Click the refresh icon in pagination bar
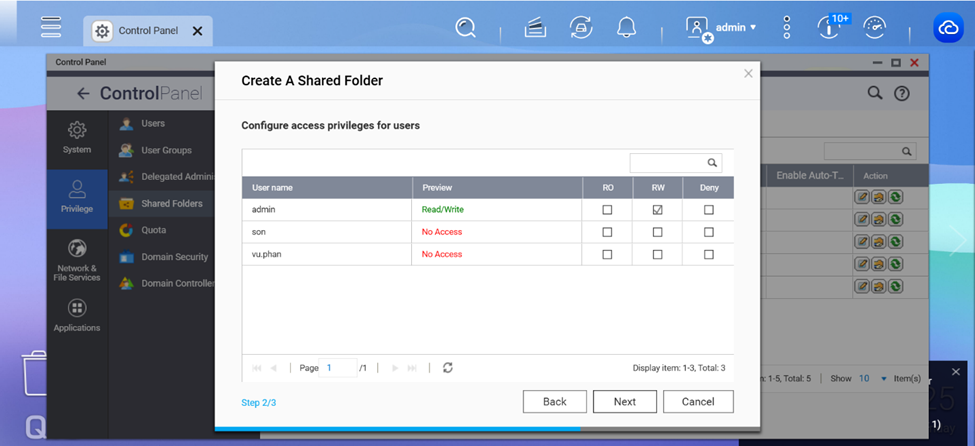 pyautogui.click(x=447, y=368)
